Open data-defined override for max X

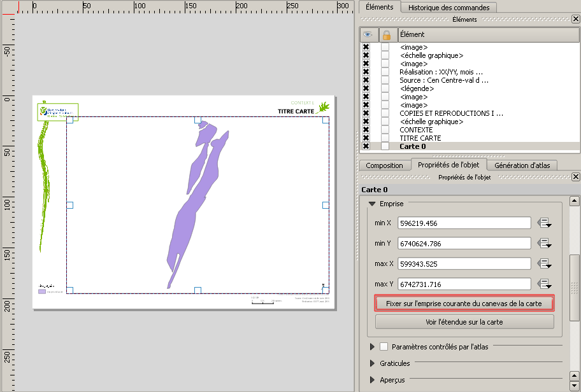544,263
